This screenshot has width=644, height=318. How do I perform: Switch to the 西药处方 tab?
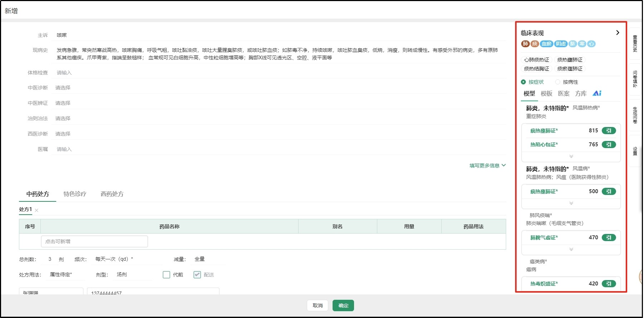coord(112,194)
